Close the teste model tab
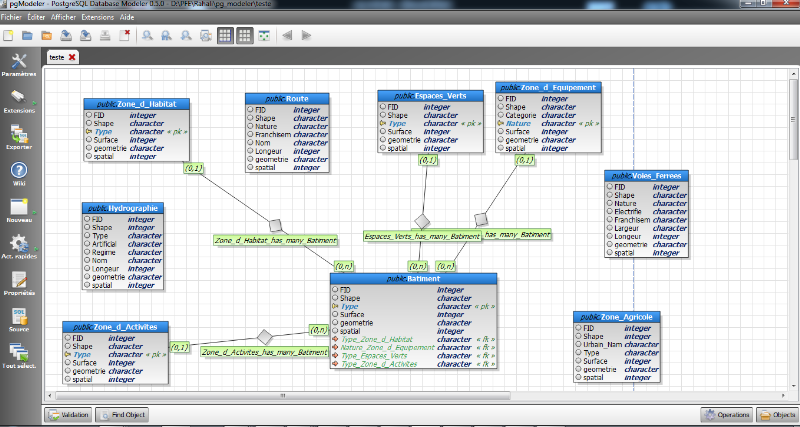Image resolution: width=800 pixels, height=427 pixels. coord(72,57)
